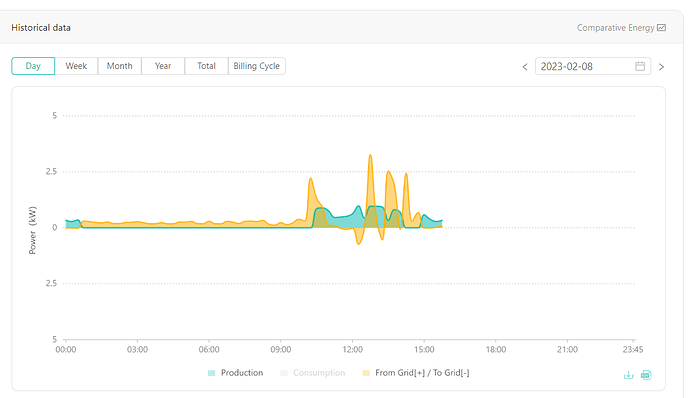The width and height of the screenshot is (690, 398).
Task: Click the 12:00 time axis label
Action: tap(352, 350)
